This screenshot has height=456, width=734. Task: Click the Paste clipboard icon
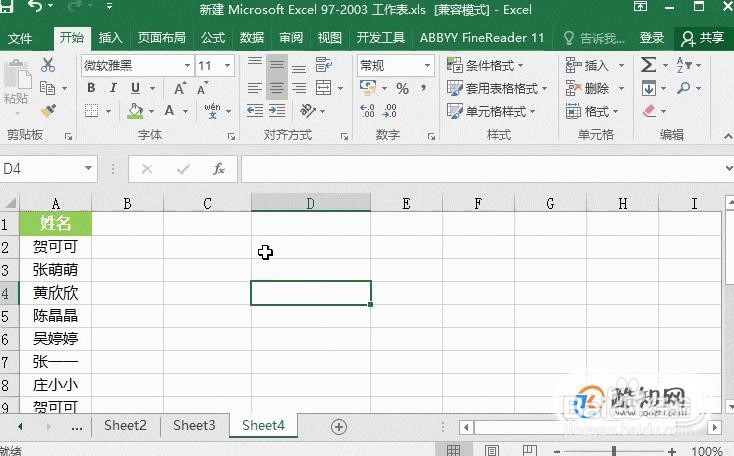click(x=17, y=75)
